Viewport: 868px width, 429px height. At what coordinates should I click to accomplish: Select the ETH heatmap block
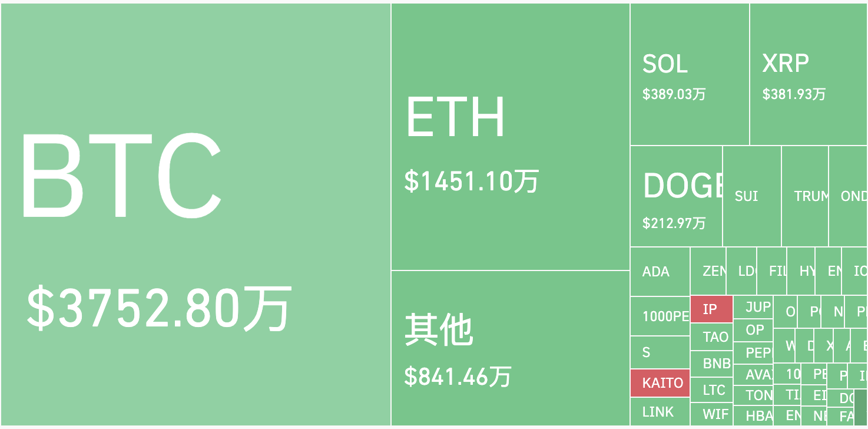click(511, 137)
